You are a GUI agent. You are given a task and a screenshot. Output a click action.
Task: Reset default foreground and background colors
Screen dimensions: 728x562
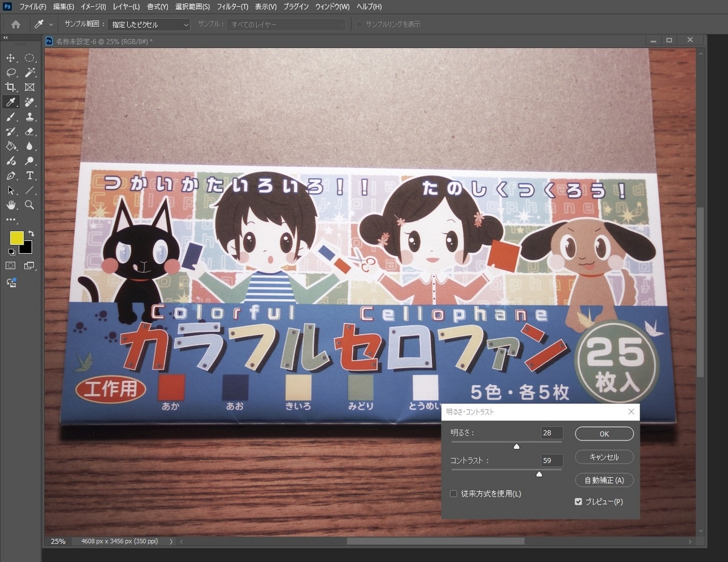tap(12, 251)
